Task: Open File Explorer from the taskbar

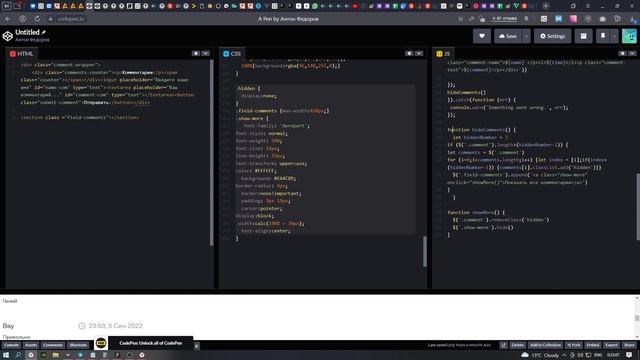Action: click(56, 355)
